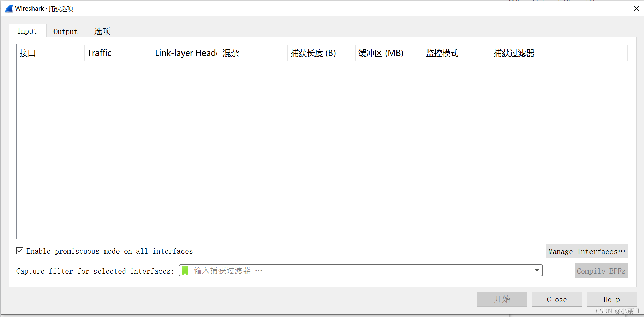The height and width of the screenshot is (317, 644).
Task: Switch to the Output tab
Action: [x=66, y=31]
